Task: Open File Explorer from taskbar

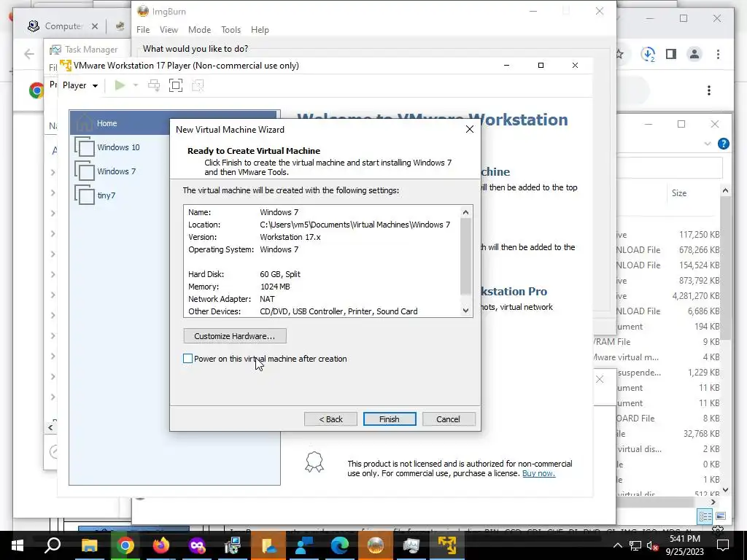Action: click(89, 545)
